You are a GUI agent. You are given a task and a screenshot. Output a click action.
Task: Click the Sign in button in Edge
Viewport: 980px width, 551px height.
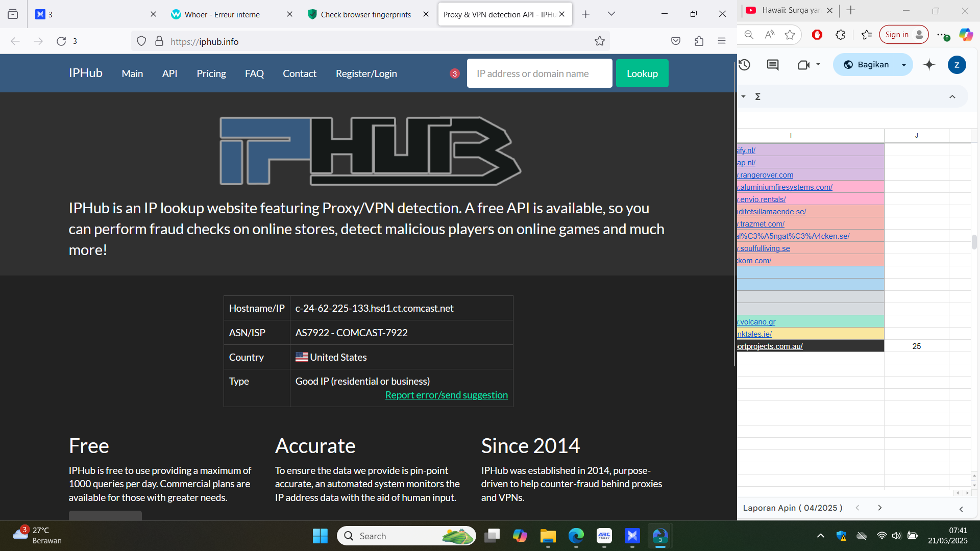[x=904, y=35]
